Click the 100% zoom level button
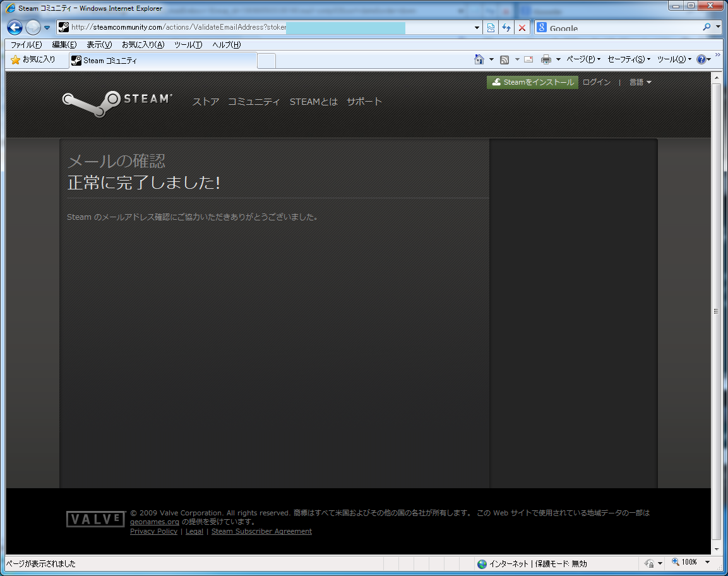 685,563
